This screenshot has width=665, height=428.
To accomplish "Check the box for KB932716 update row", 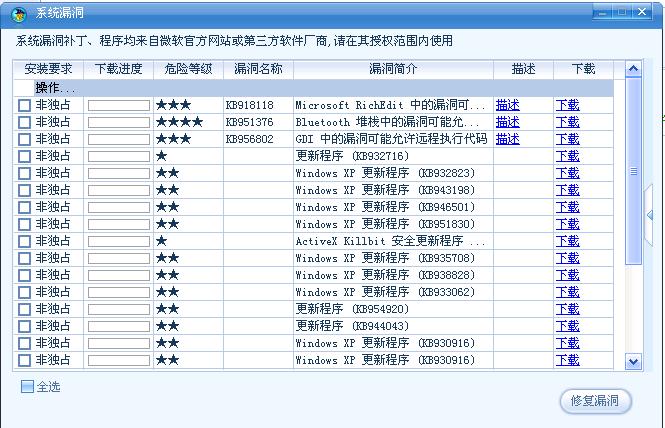I will click(25, 156).
